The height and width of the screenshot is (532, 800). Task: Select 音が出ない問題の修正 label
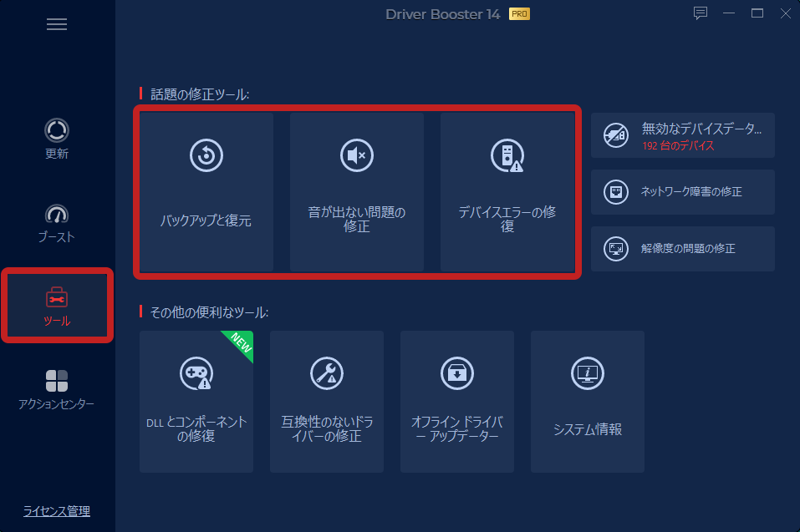pyautogui.click(x=357, y=219)
